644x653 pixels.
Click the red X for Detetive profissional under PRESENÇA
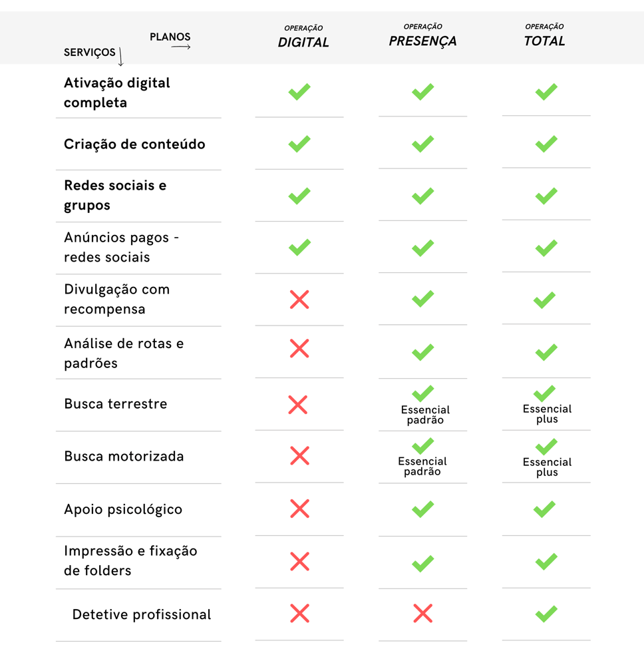tap(423, 614)
